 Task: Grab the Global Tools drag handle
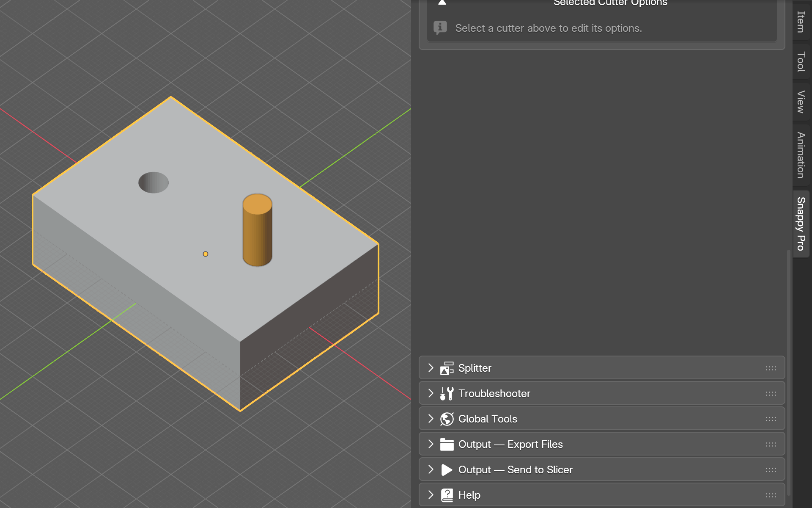(771, 419)
